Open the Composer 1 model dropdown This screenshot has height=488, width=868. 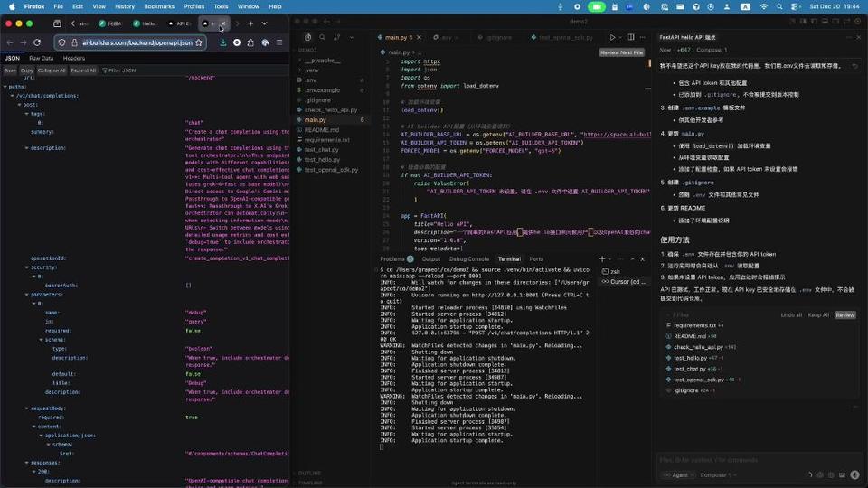pyautogui.click(x=718, y=474)
